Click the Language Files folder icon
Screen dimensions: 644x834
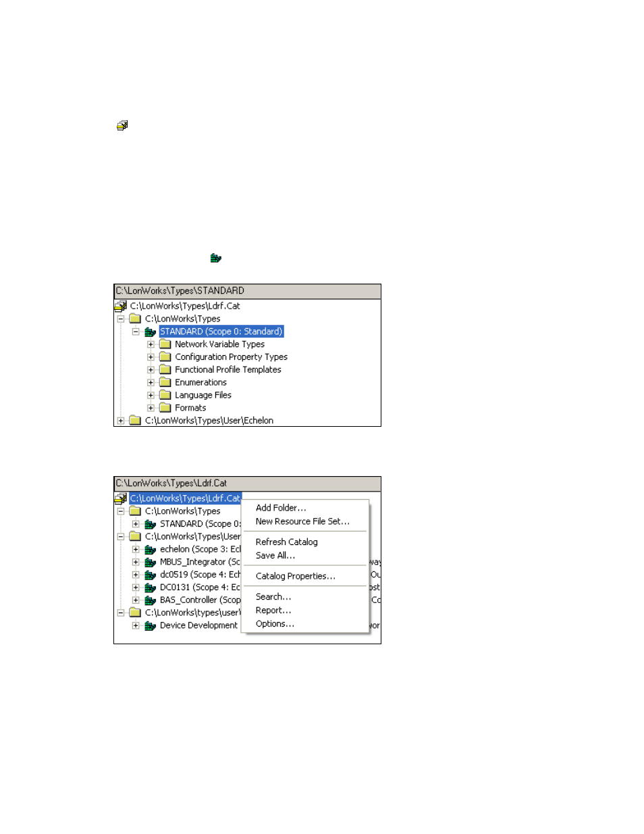pyautogui.click(x=165, y=396)
